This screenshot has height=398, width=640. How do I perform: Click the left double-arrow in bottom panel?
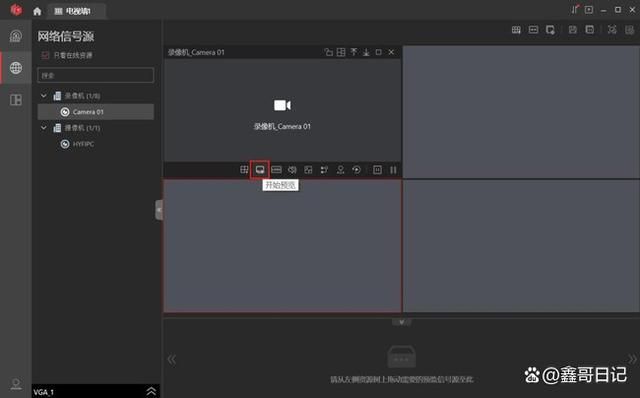pyautogui.click(x=172, y=359)
